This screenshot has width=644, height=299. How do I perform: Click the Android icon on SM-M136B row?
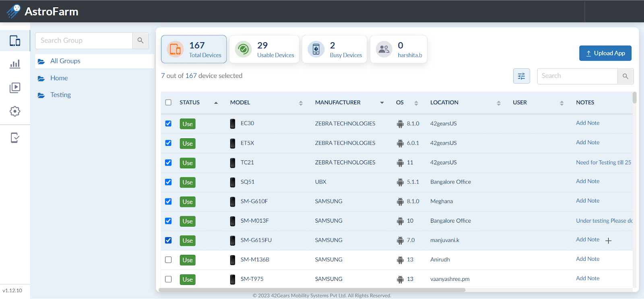click(400, 260)
